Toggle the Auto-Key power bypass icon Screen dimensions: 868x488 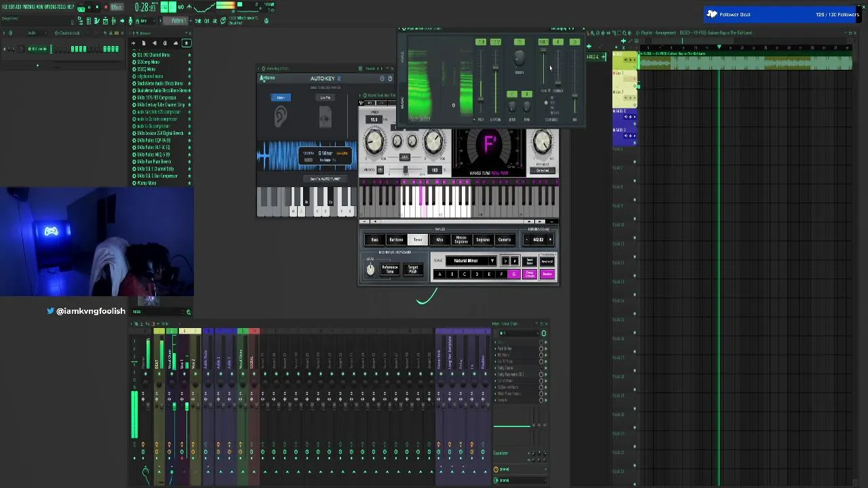390,79
